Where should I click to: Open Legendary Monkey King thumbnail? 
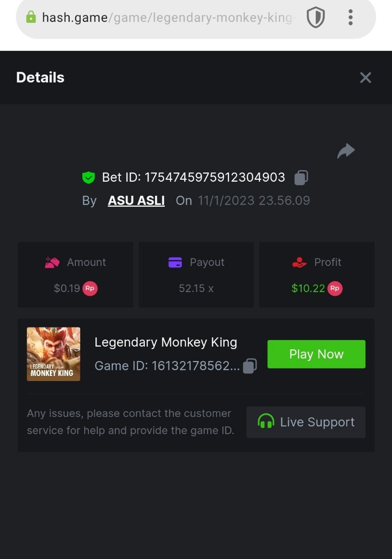point(54,354)
